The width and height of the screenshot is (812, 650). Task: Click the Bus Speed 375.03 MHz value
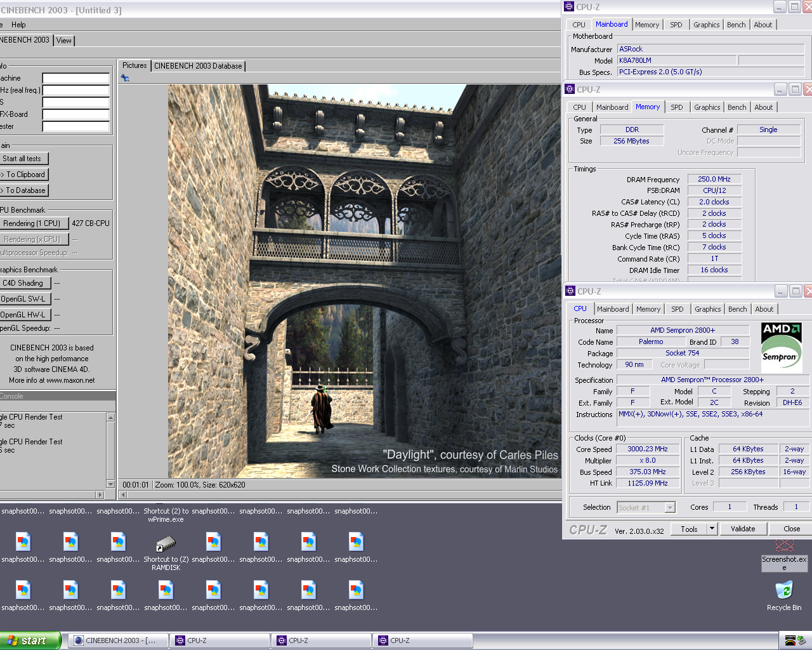648,472
